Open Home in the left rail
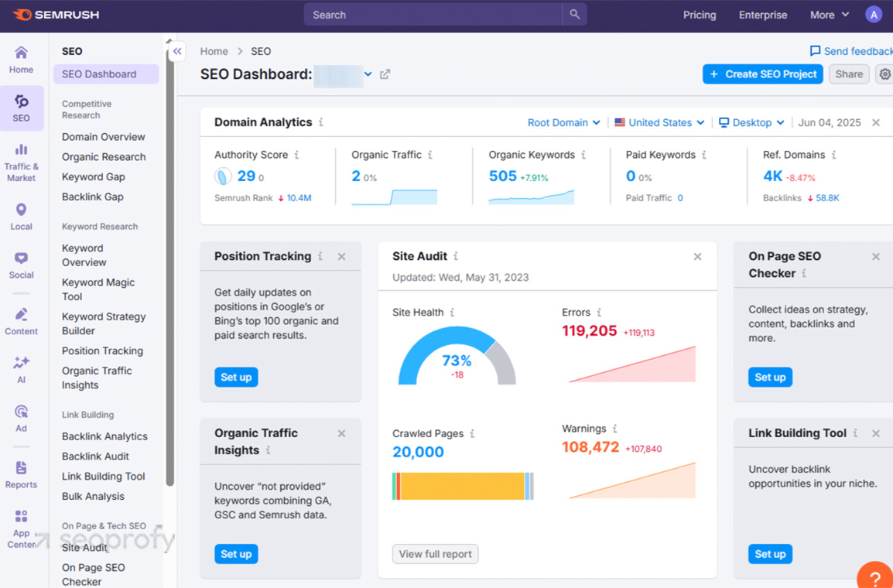Image resolution: width=893 pixels, height=588 pixels. [x=21, y=60]
